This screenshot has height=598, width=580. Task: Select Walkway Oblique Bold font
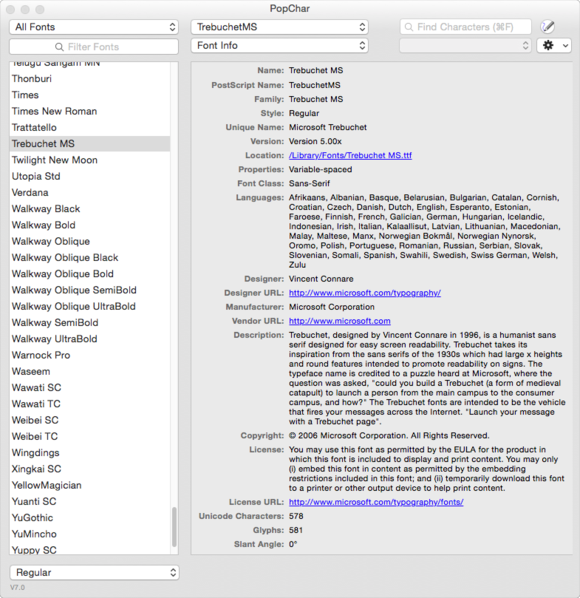click(90, 274)
